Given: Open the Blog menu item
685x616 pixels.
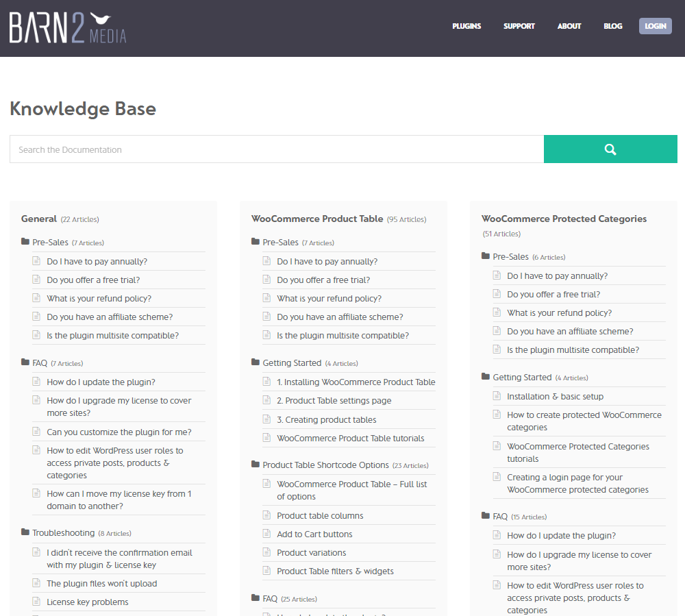Looking at the screenshot, I should pyautogui.click(x=613, y=26).
